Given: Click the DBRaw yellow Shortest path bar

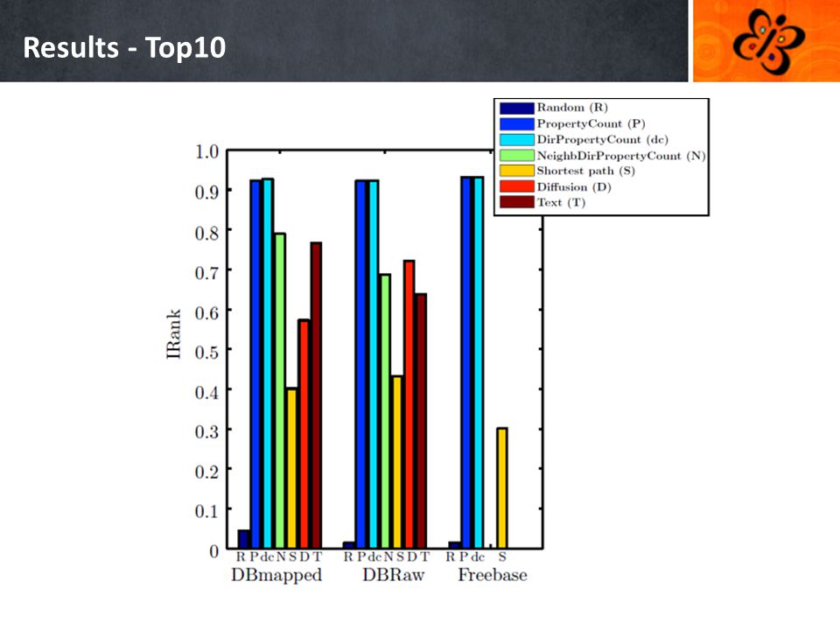Looking at the screenshot, I should coord(397,462).
